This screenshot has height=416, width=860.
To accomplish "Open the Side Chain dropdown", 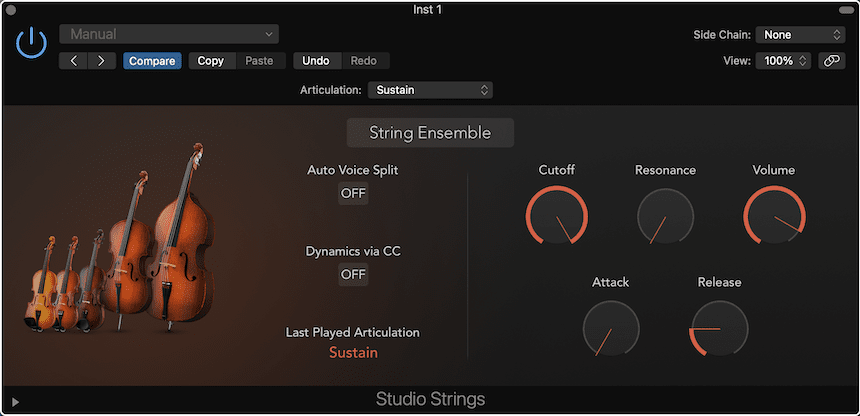I will 801,35.
